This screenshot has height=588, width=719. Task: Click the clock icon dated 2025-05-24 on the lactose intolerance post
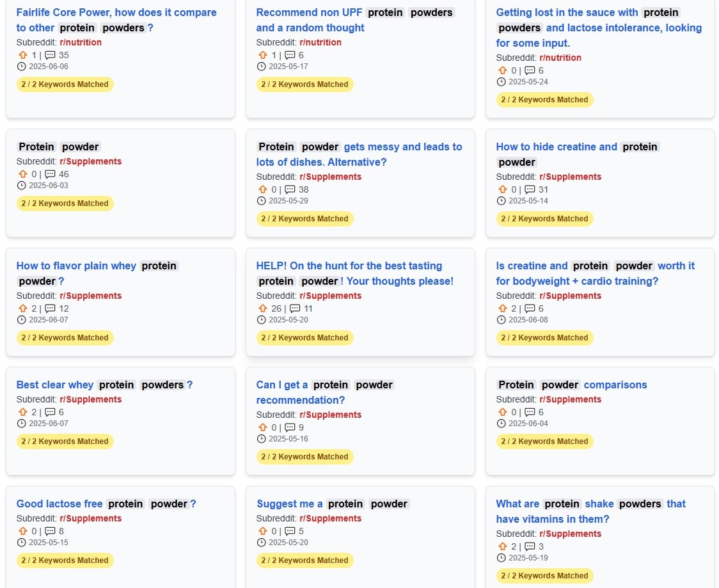(x=501, y=81)
